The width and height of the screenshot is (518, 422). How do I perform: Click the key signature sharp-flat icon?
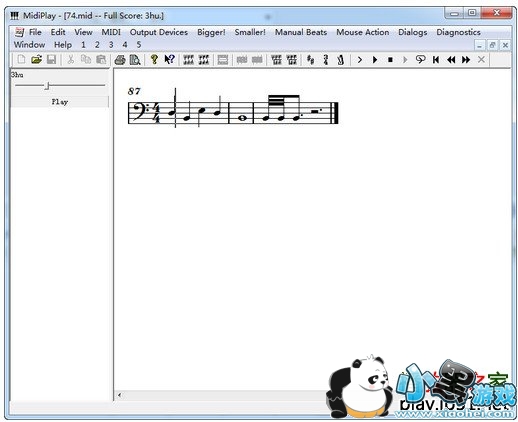pyautogui.click(x=310, y=60)
